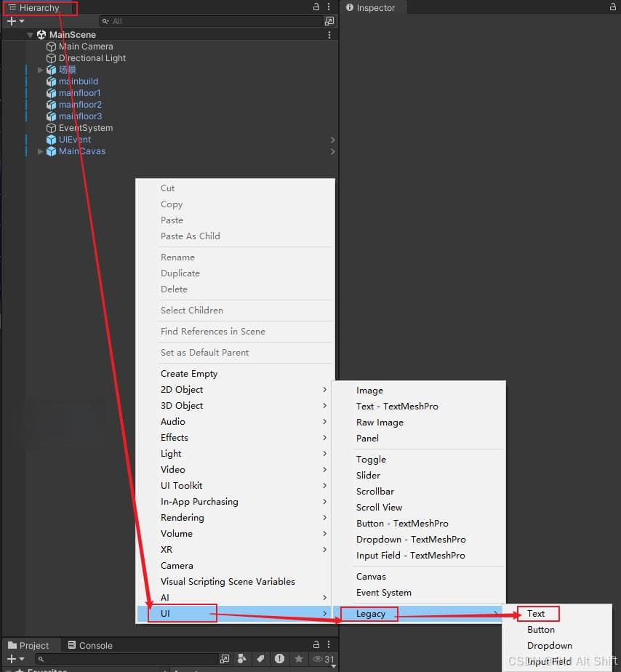Open the Audio submenu

pyautogui.click(x=234, y=421)
